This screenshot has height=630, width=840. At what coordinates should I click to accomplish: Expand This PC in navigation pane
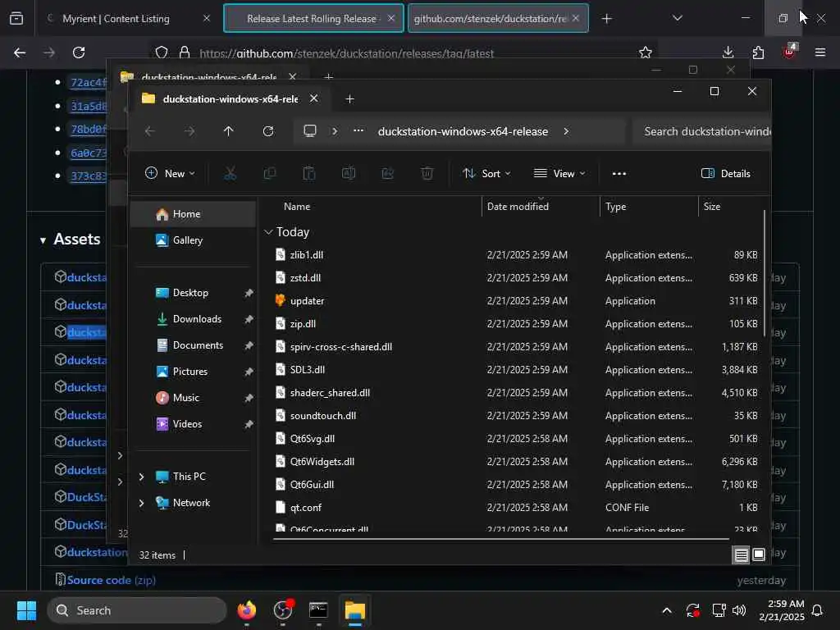point(141,477)
